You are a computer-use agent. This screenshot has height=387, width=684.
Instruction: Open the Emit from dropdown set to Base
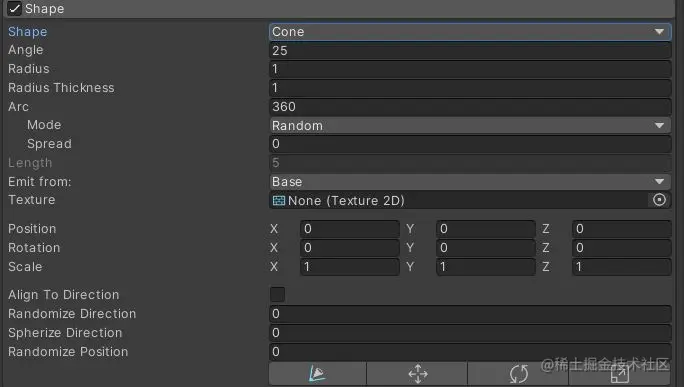[x=470, y=182]
